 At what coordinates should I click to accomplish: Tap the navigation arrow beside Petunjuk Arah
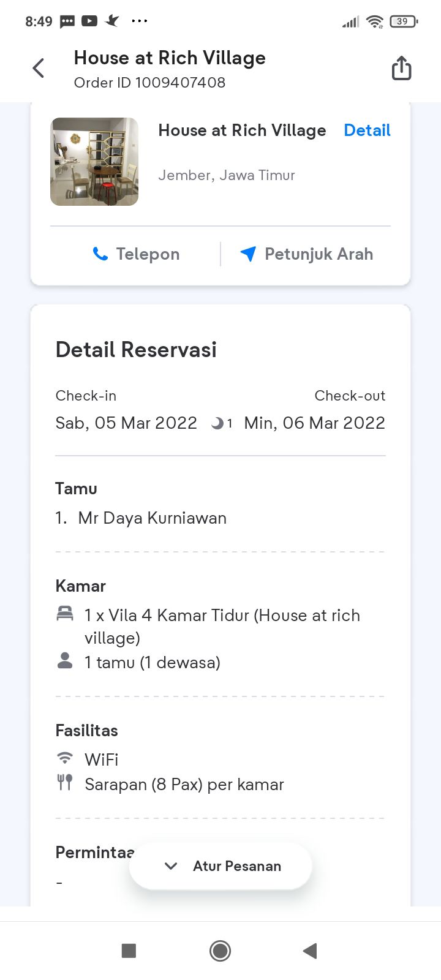tap(248, 254)
